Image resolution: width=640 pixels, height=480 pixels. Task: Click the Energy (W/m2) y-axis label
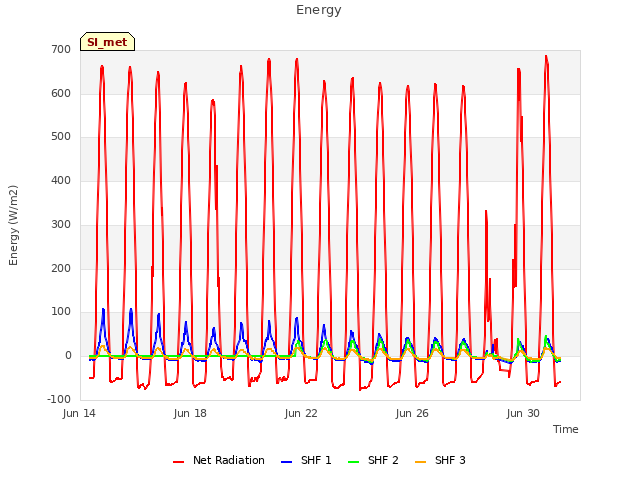pyautogui.click(x=13, y=225)
